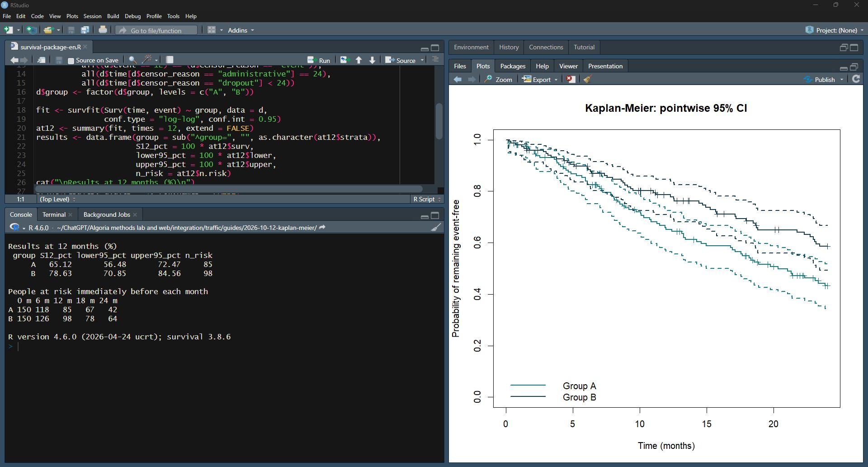Viewport: 868px width, 467px height.
Task: Print the current file using the printer icon
Action: click(x=103, y=30)
